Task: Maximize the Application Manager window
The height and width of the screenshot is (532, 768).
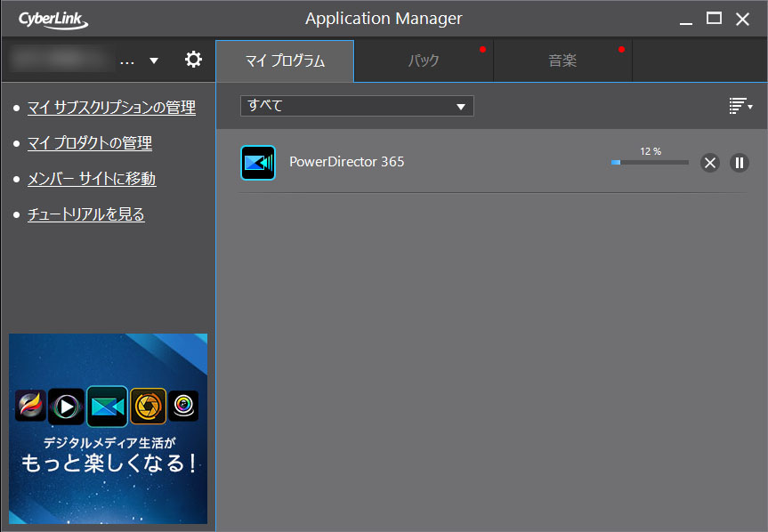Action: click(714, 19)
